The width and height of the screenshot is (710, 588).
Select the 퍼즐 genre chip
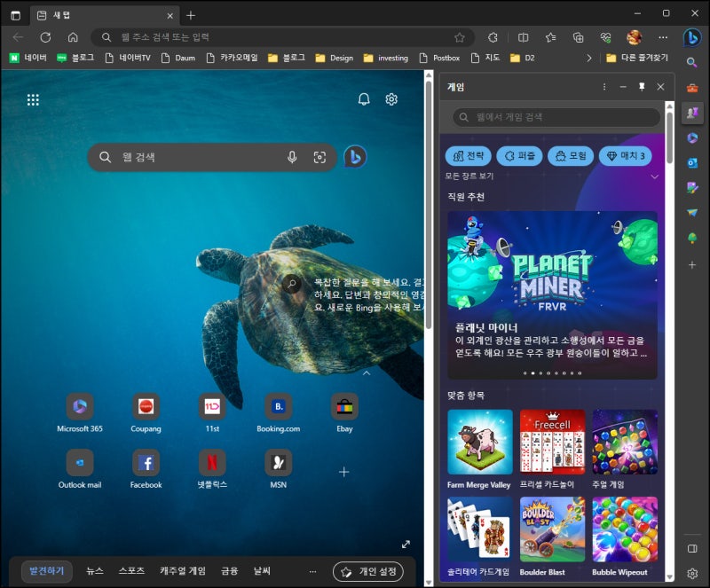519,156
